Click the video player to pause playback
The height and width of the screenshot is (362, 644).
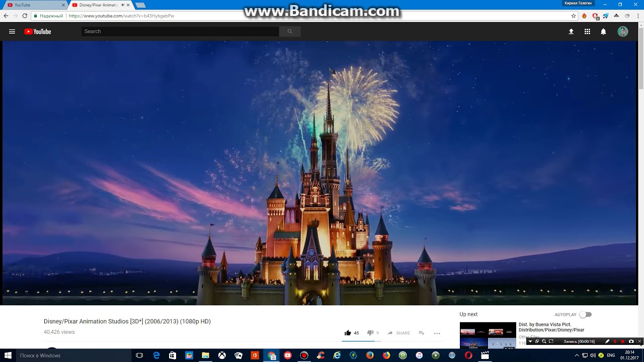coord(319,173)
